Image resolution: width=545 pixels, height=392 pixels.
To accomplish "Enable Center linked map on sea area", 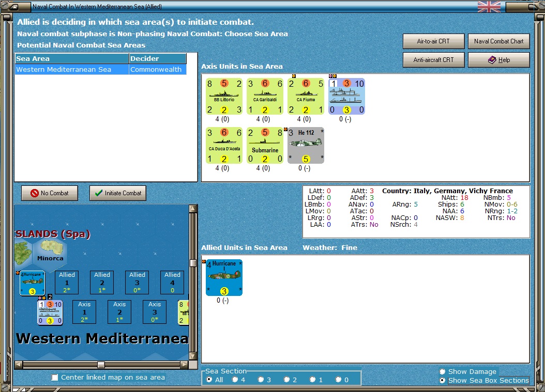I will [x=55, y=378].
